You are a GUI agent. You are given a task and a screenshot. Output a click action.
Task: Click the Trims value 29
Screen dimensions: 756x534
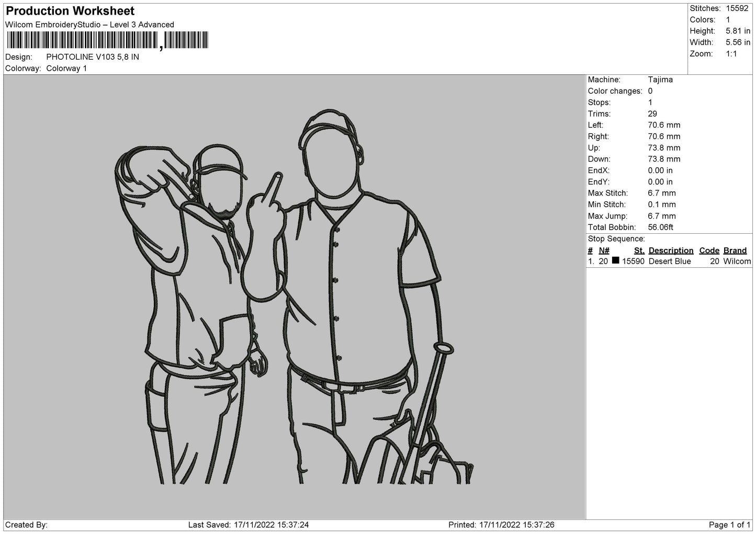652,114
